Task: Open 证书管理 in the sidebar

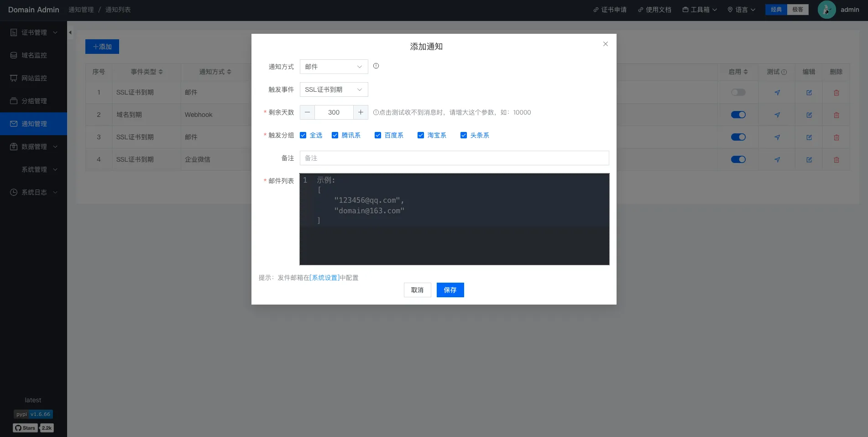Action: tap(33, 32)
